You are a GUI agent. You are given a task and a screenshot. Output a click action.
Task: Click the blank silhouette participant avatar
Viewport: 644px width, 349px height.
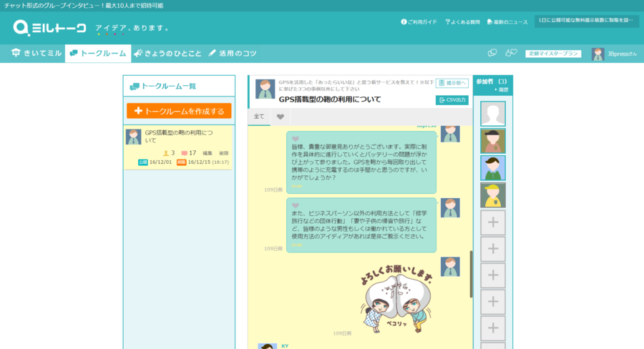492,114
